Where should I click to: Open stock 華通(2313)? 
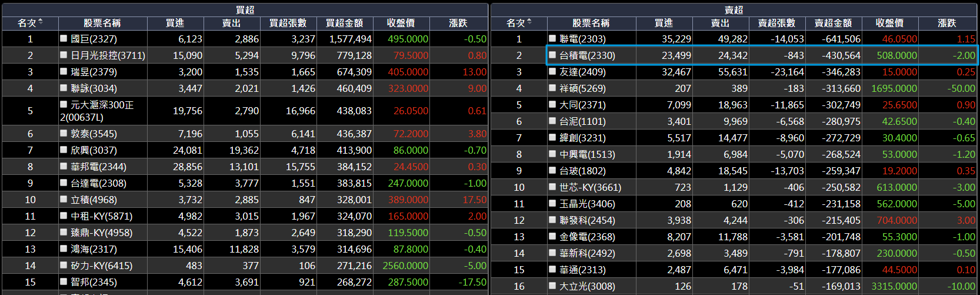(x=582, y=270)
